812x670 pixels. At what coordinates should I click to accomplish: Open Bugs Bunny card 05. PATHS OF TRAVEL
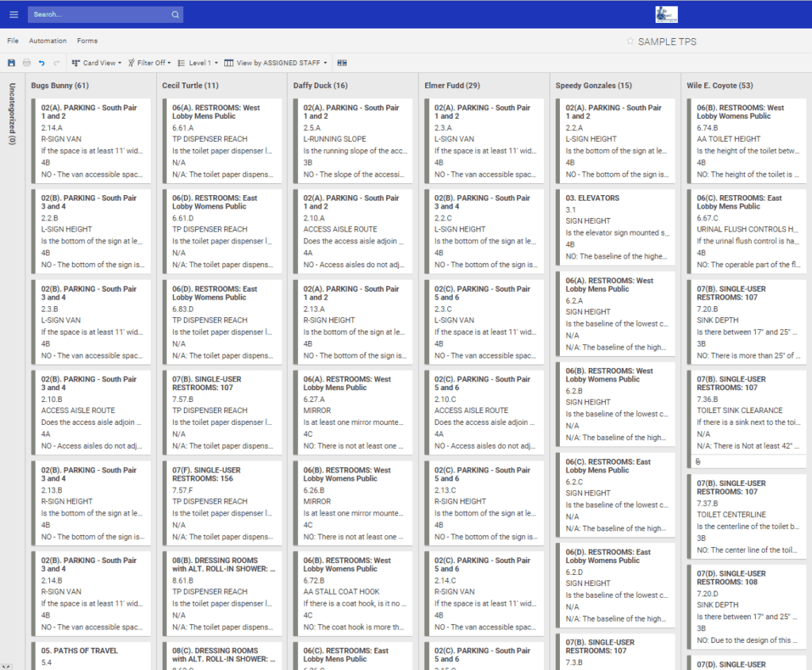click(x=91, y=656)
